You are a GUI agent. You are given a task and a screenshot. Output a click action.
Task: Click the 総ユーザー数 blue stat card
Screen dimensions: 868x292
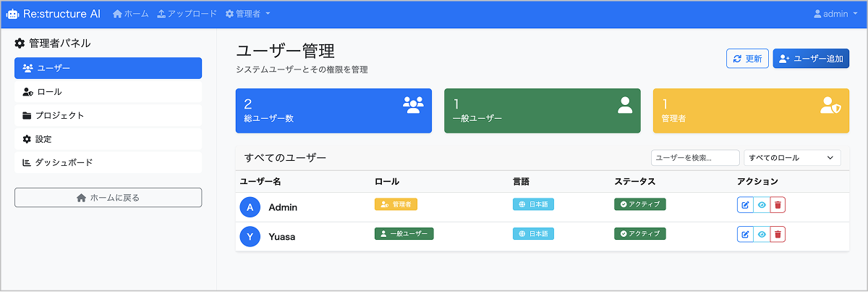pyautogui.click(x=333, y=111)
